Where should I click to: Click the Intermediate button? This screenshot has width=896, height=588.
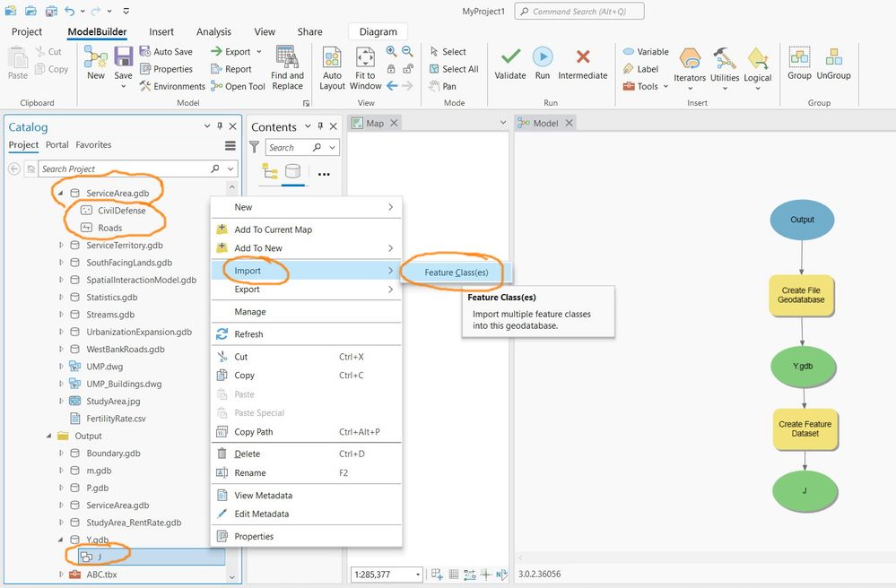[x=583, y=63]
